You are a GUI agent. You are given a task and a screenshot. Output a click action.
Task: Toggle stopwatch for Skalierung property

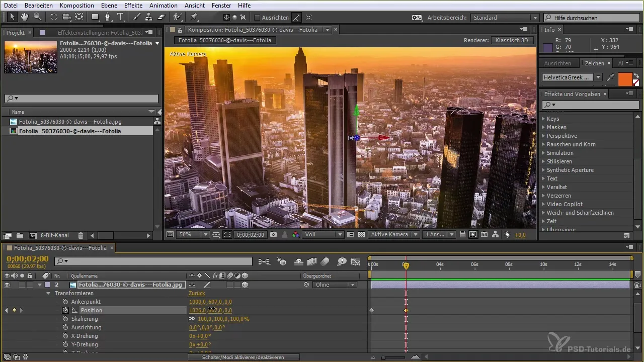coord(65,319)
